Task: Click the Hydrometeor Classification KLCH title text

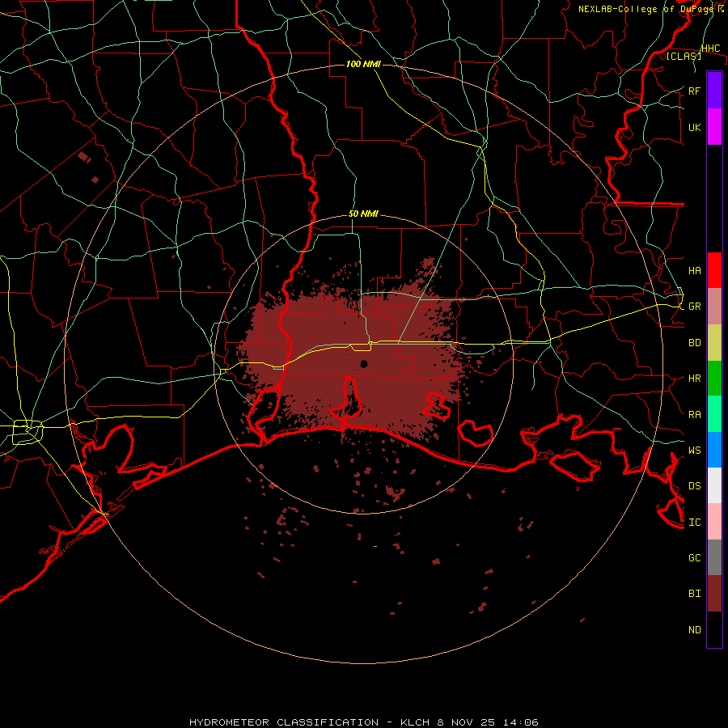Action: (363, 722)
